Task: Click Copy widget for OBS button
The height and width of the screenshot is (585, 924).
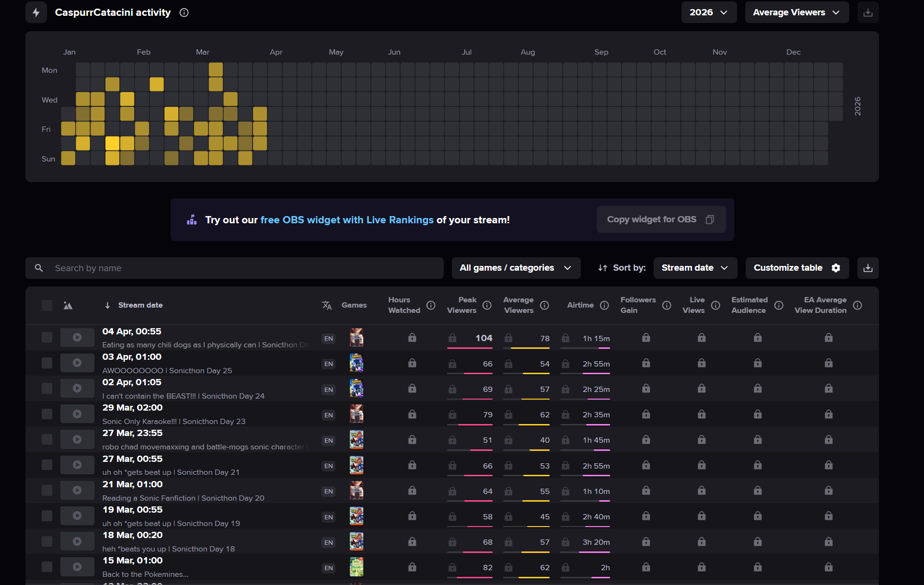Action: (660, 219)
